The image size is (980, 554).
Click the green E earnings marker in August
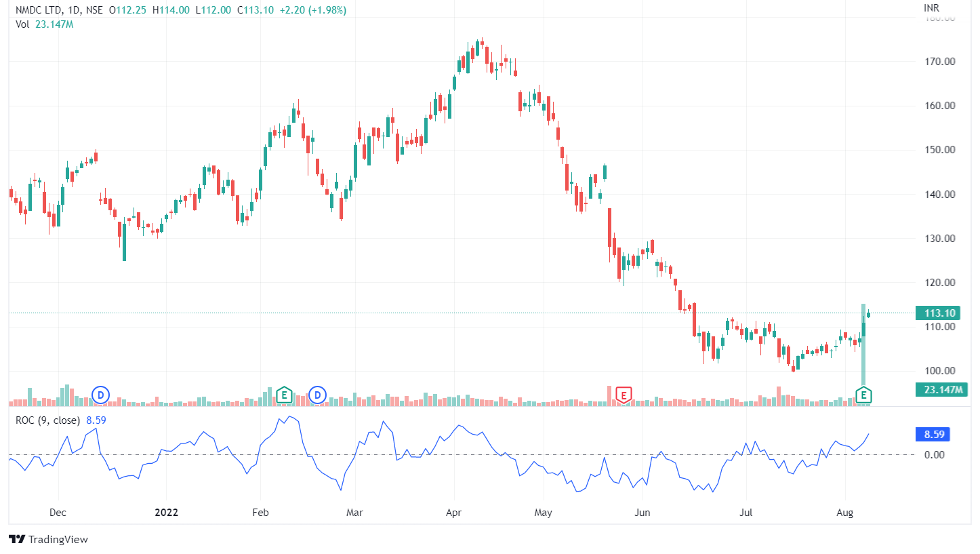pyautogui.click(x=863, y=394)
